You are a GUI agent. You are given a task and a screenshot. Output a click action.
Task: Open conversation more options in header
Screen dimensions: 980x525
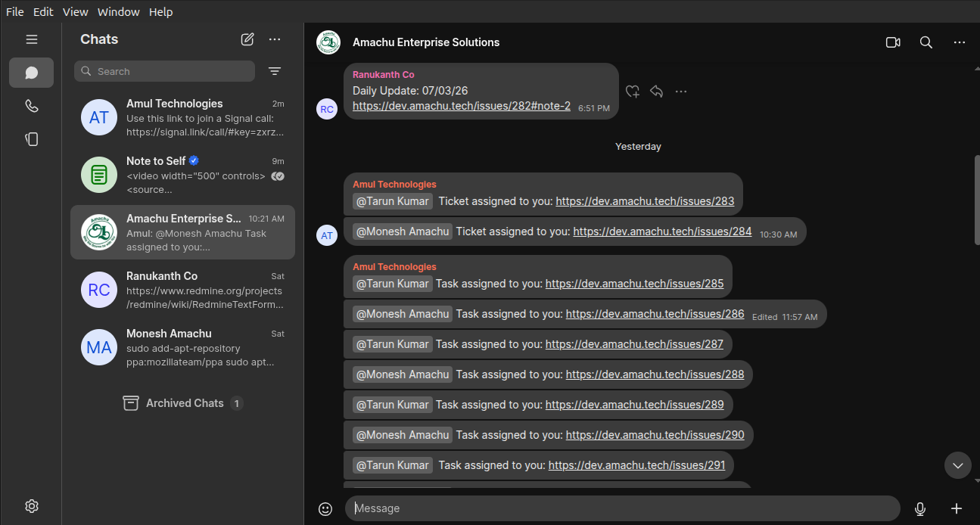click(959, 42)
